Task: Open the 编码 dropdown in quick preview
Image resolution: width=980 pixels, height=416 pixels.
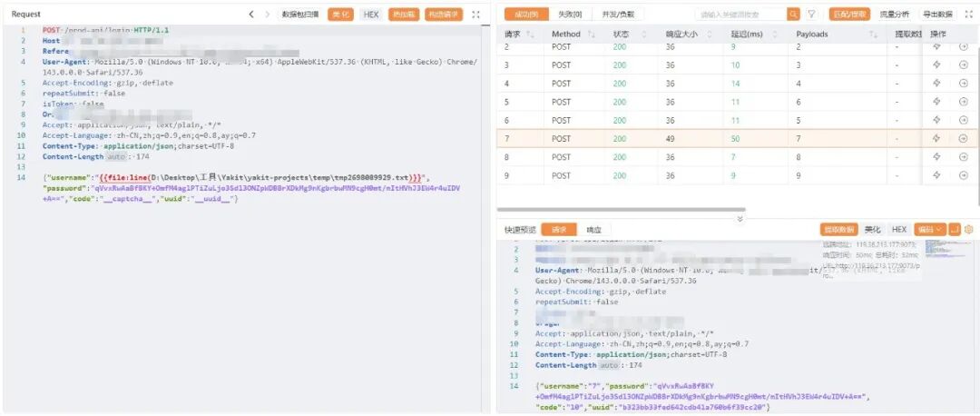Action: pyautogui.click(x=930, y=230)
